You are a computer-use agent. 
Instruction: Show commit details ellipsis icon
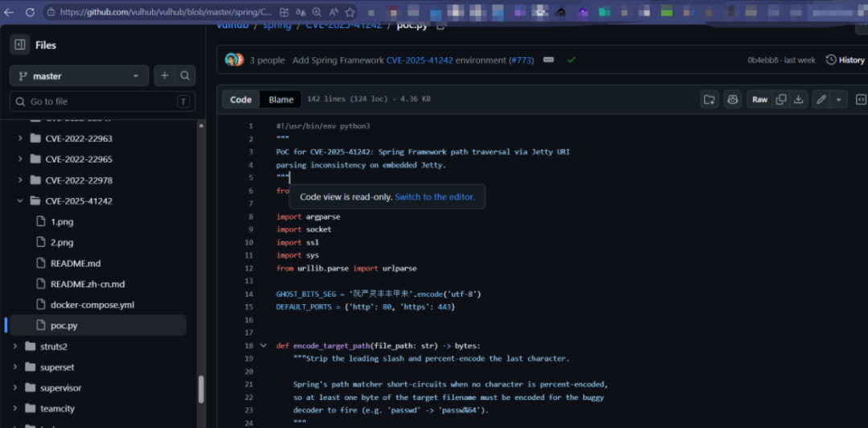pos(549,60)
